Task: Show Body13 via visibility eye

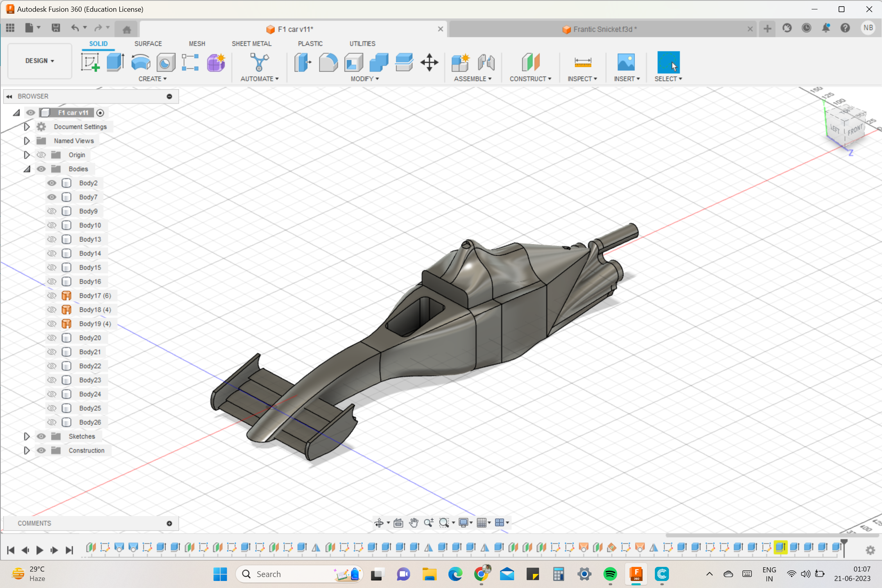Action: 52,239
